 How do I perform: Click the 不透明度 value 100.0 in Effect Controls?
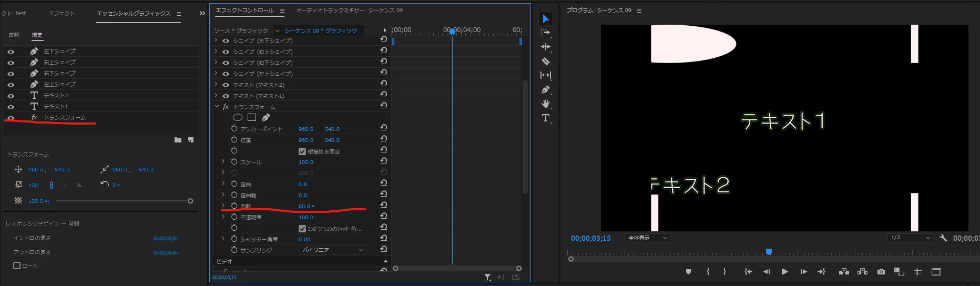pyautogui.click(x=306, y=217)
